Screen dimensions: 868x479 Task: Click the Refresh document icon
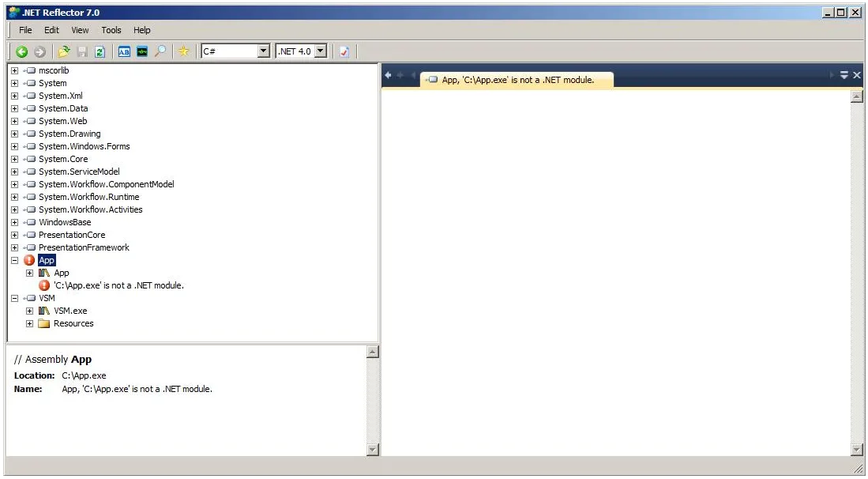click(100, 51)
